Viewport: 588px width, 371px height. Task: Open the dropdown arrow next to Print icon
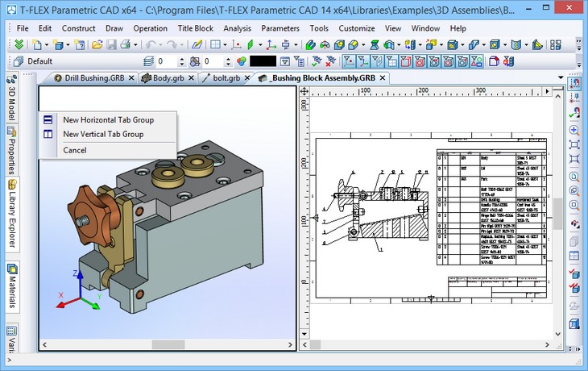pyautogui.click(x=135, y=45)
